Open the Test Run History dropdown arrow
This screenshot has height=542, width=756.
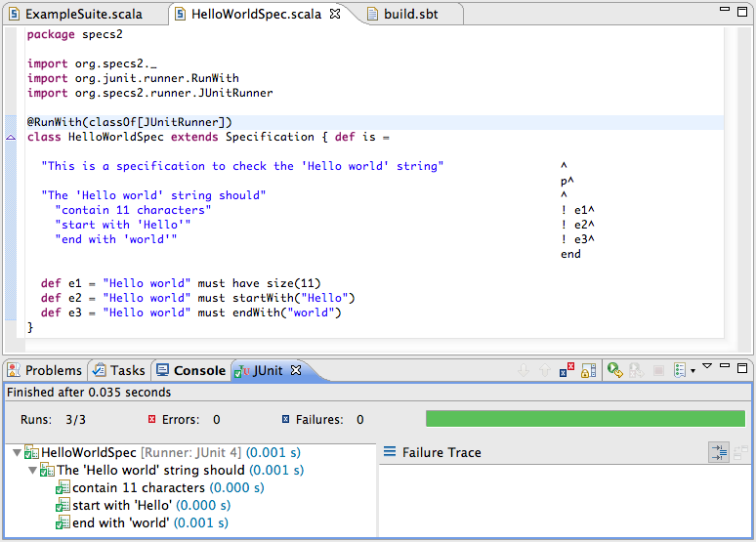coord(693,371)
